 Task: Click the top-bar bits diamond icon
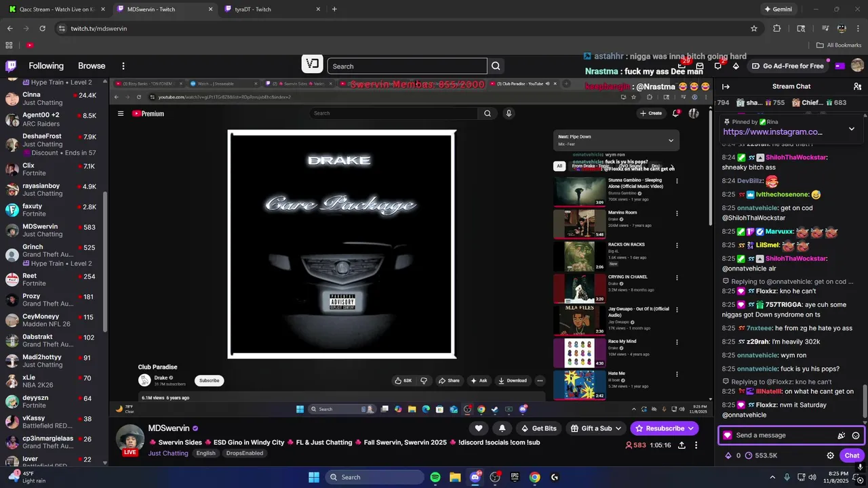[736, 66]
